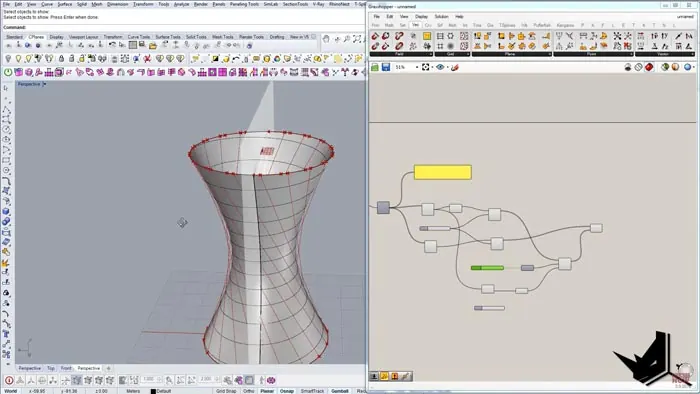Toggle Ortho mode in status bar
This screenshot has width=700, height=394.
[249, 391]
